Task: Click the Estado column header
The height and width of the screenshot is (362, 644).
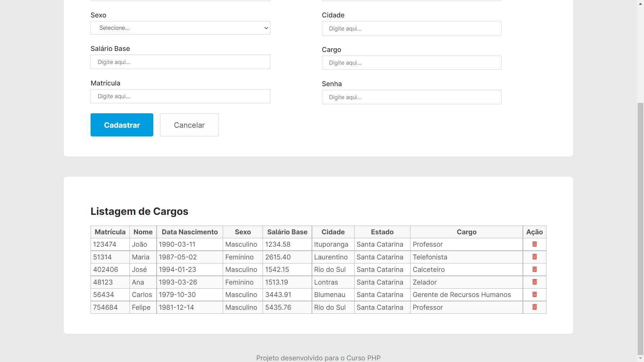Action: click(x=382, y=232)
